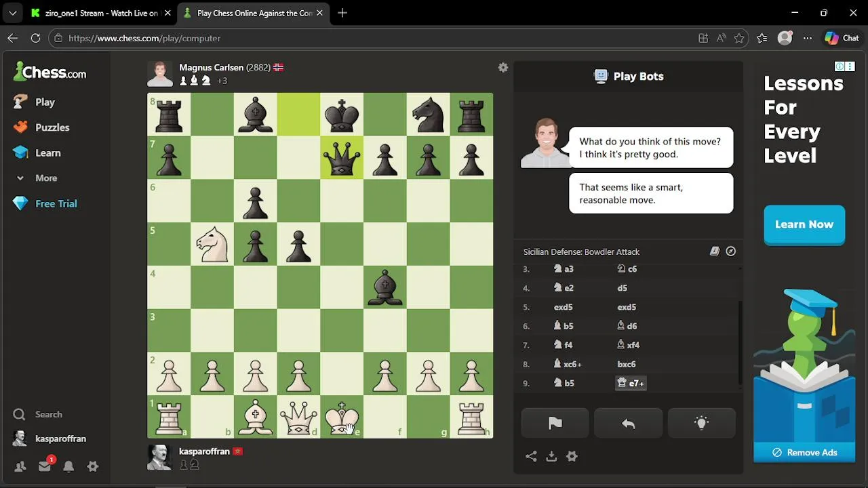Click Magnus Carlsen's avatar
This screenshot has width=868, height=488.
(160, 74)
